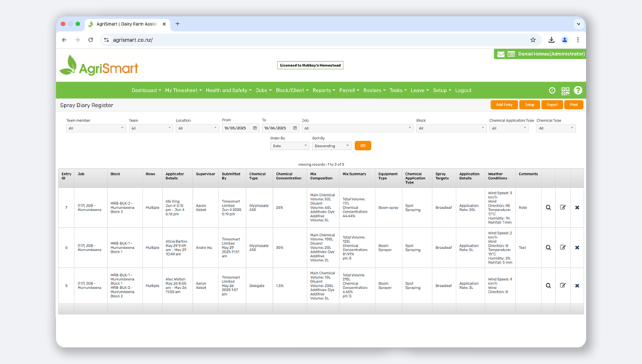This screenshot has width=642, height=364.
Task: Open the Reports menu
Action: (324, 90)
